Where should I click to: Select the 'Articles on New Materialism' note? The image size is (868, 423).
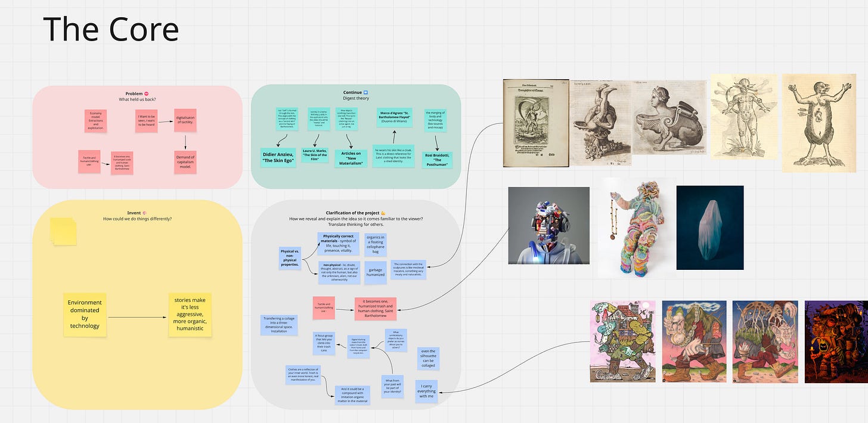[352, 157]
